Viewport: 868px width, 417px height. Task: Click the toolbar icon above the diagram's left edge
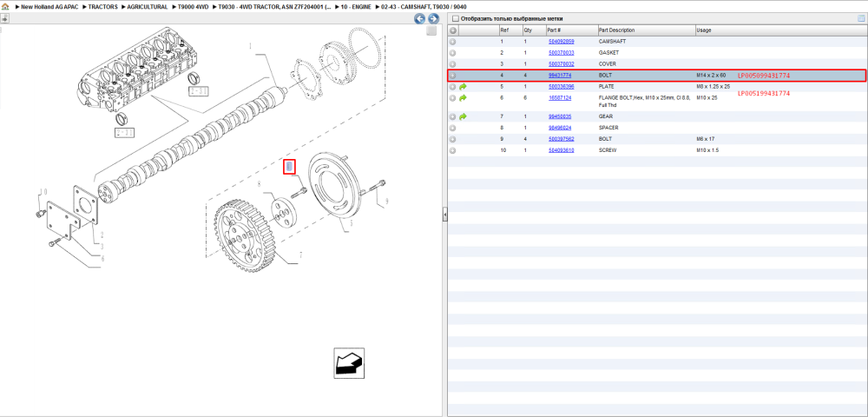click(x=4, y=18)
